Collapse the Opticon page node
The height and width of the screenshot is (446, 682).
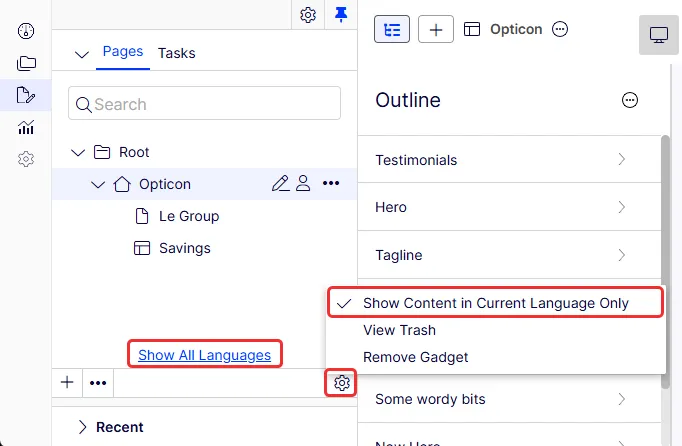[98, 184]
